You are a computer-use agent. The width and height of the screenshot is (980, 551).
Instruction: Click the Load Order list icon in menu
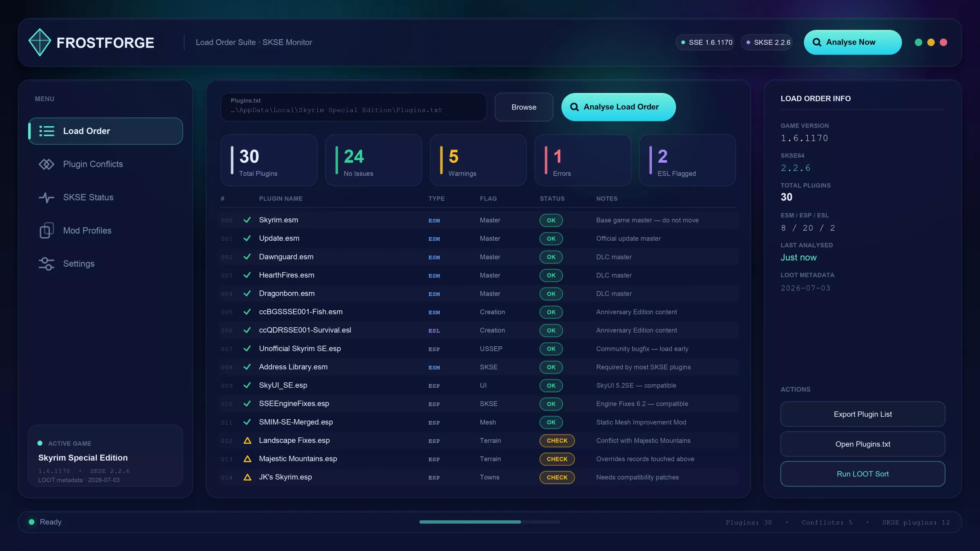pos(47,131)
